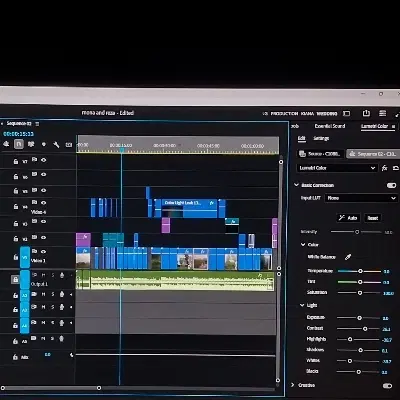Switch to the Essential Sound tab
This screenshot has width=400, height=400.
click(x=330, y=126)
